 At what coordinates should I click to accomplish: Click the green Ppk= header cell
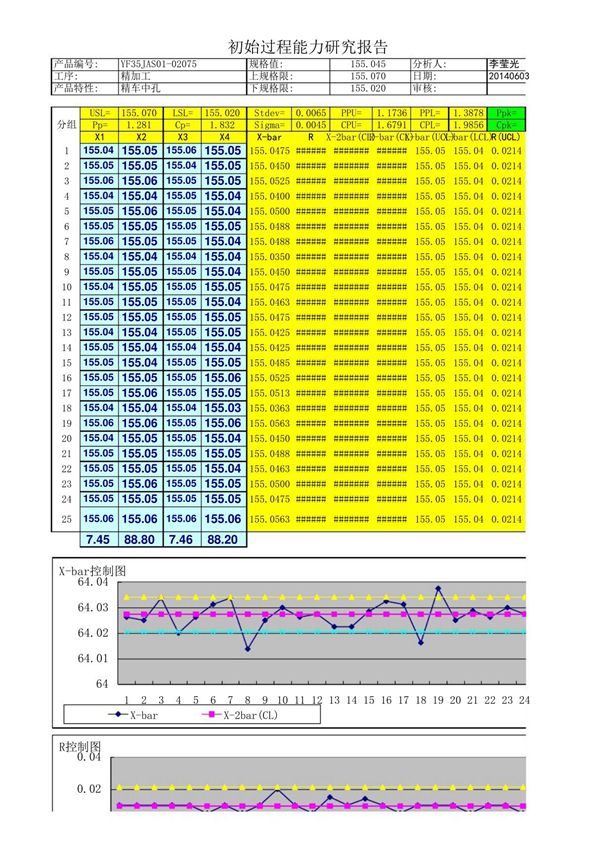click(x=505, y=114)
